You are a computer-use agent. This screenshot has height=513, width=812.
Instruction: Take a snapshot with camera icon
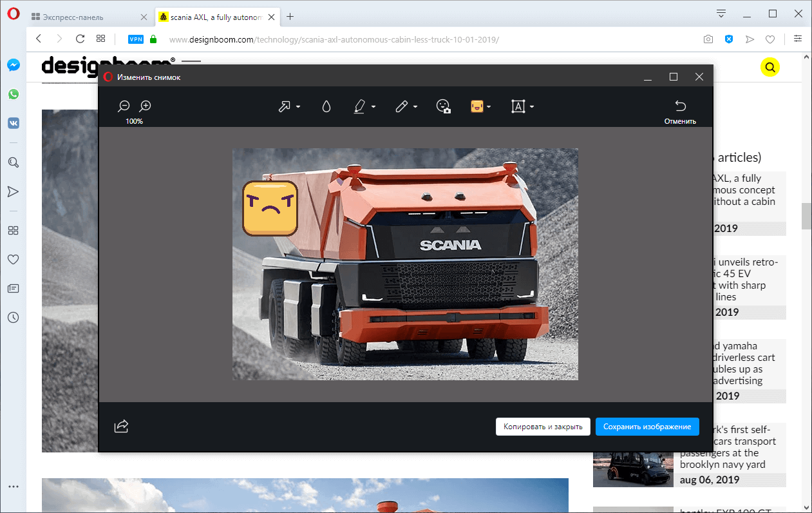tap(708, 39)
